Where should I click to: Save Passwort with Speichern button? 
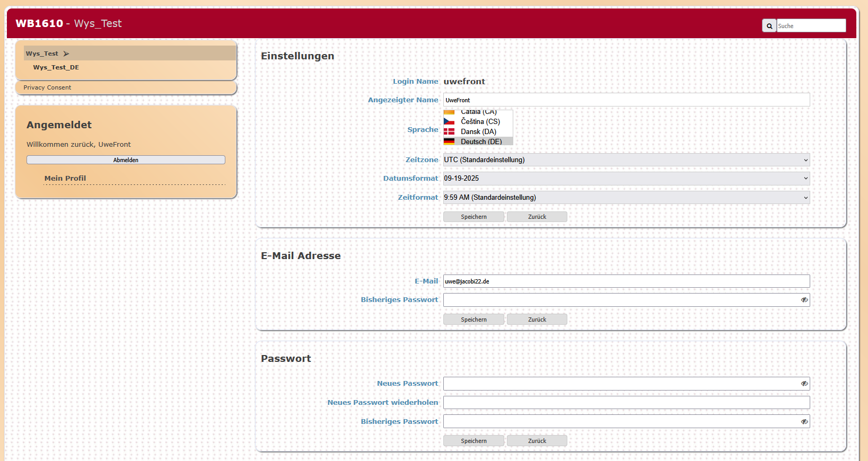(474, 441)
